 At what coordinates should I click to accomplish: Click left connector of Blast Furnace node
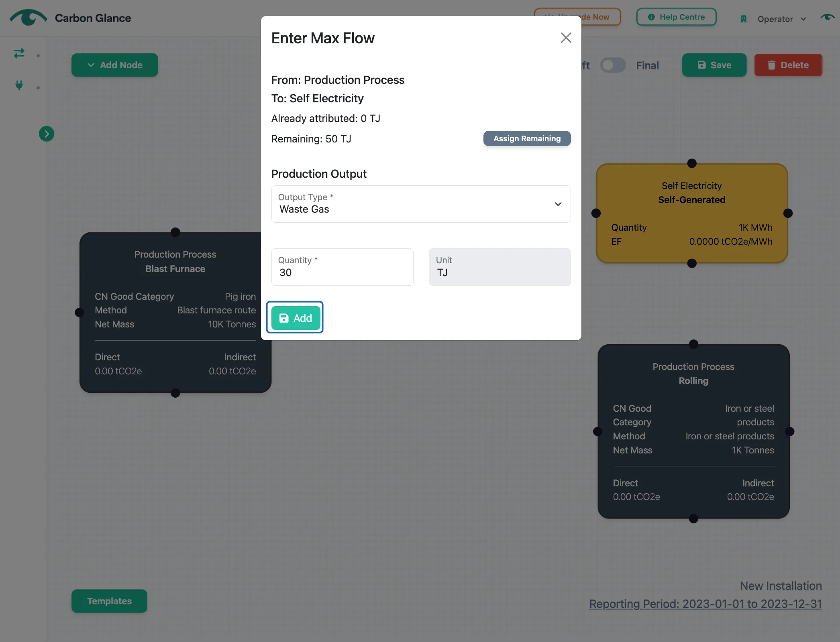[80, 312]
